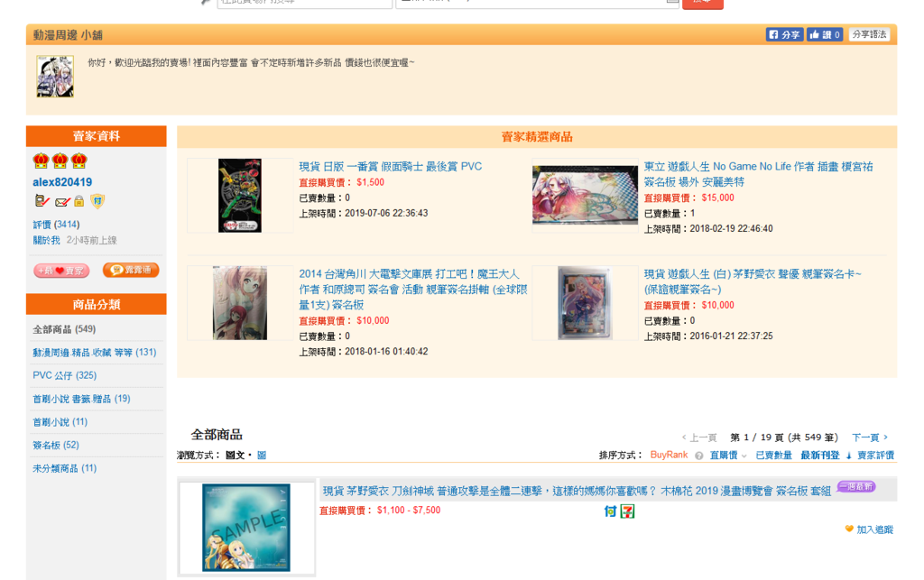
Task: Open listing 東立 遊戲人生 No Game No Life 簽名板
Action: (758, 174)
